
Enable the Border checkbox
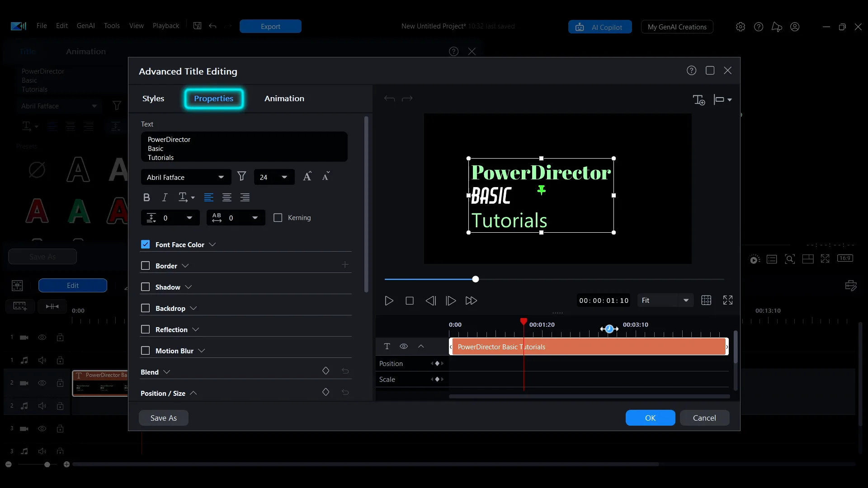pyautogui.click(x=145, y=266)
